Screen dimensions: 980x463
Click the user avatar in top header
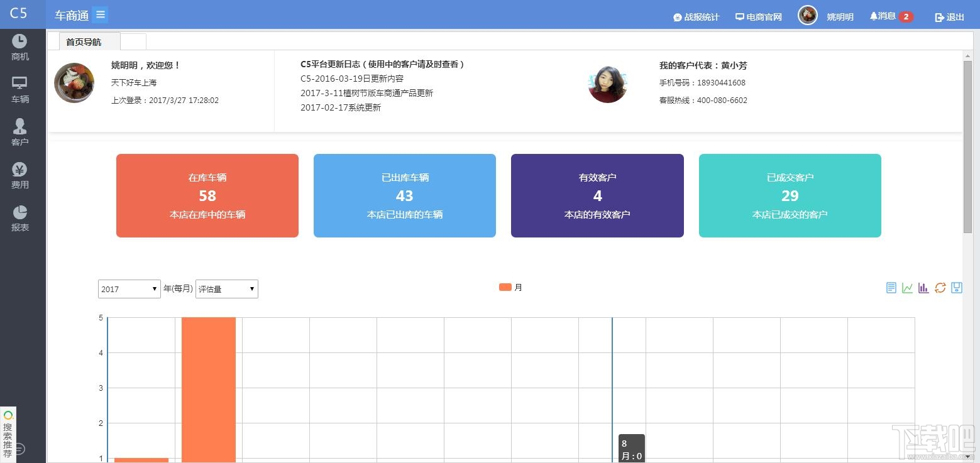tap(808, 15)
